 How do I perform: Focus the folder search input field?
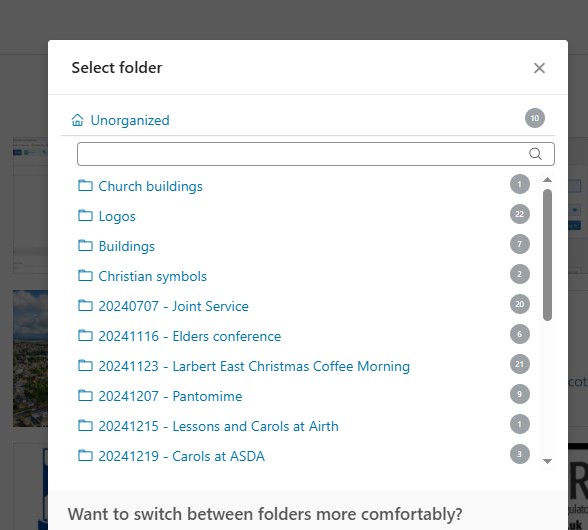pyautogui.click(x=315, y=154)
